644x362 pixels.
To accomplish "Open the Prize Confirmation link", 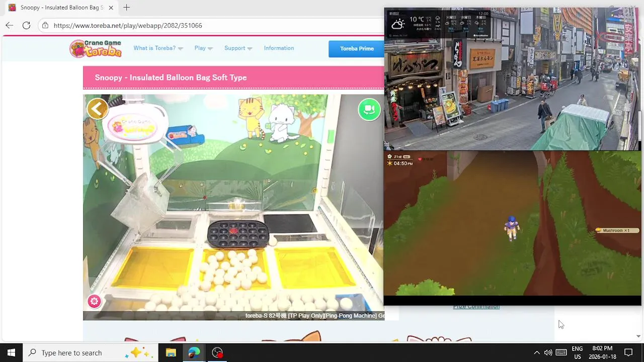I will point(476,307).
